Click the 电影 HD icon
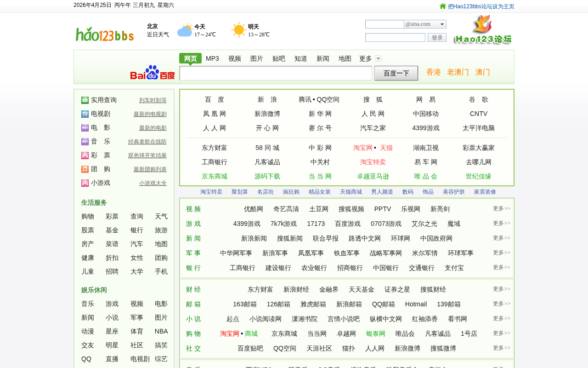 point(85,128)
